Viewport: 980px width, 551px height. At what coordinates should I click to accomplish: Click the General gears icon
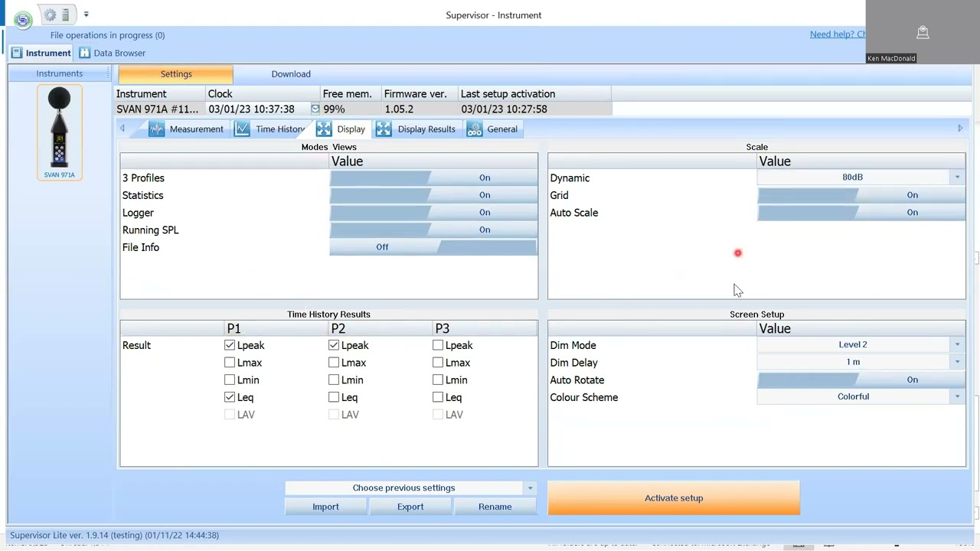click(475, 129)
